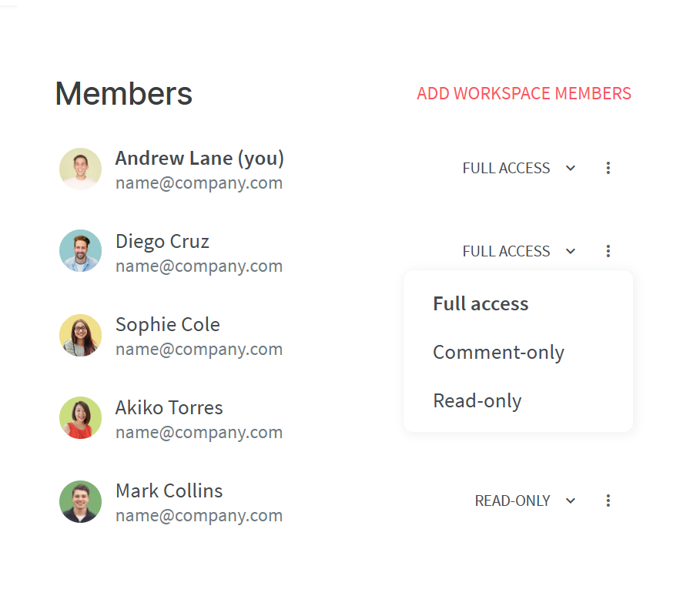The width and height of the screenshot is (690, 616).
Task: Choose Read-only permission option
Action: point(477,401)
